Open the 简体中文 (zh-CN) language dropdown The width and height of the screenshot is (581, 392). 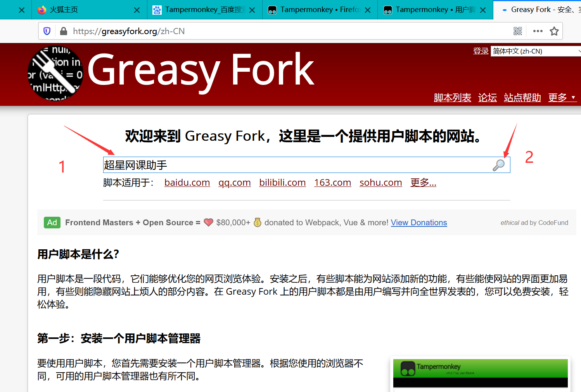pyautogui.click(x=536, y=51)
